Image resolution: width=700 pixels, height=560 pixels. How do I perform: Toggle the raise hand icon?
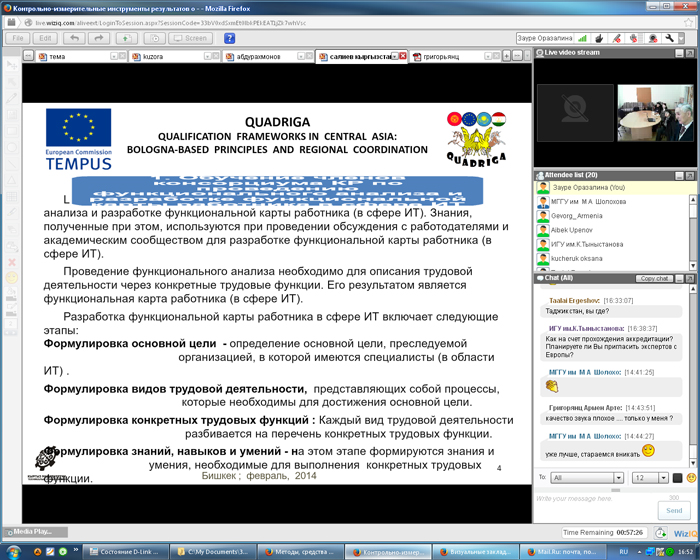[599, 38]
